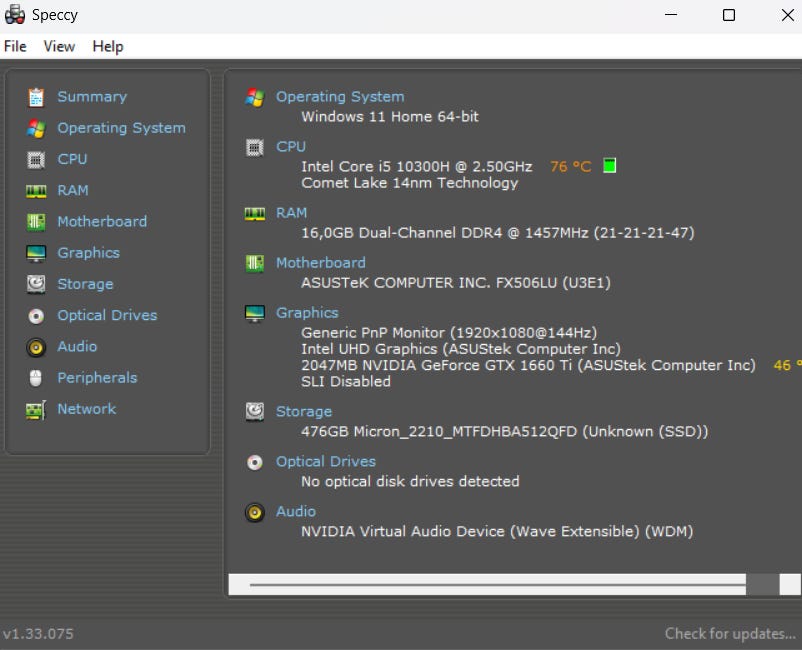Select Summary in the sidebar

point(92,97)
